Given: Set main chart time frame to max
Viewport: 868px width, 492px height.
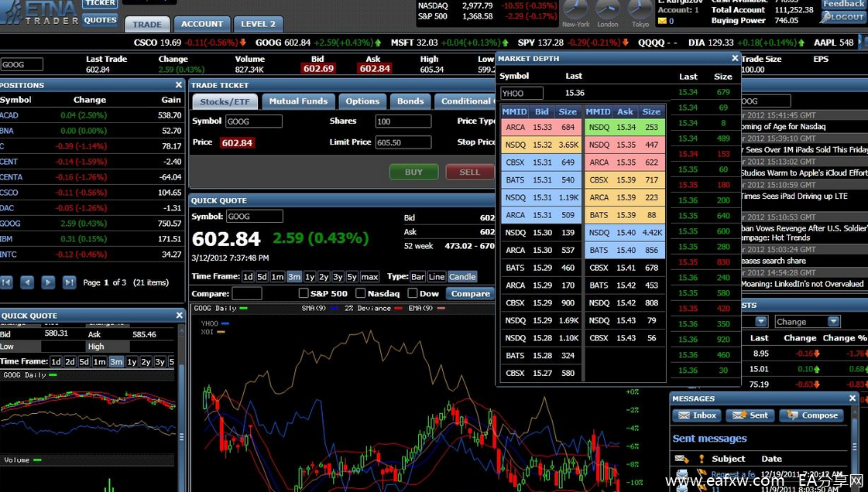Looking at the screenshot, I should (369, 277).
